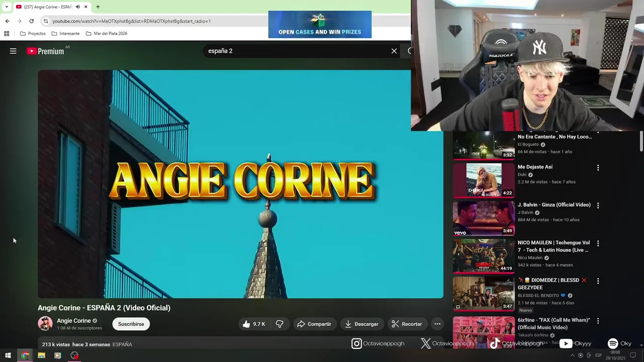
Task: Click the Descargar download button
Action: 362,324
